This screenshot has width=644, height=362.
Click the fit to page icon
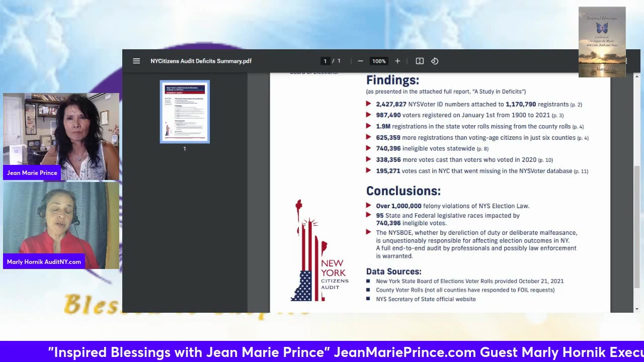point(420,61)
